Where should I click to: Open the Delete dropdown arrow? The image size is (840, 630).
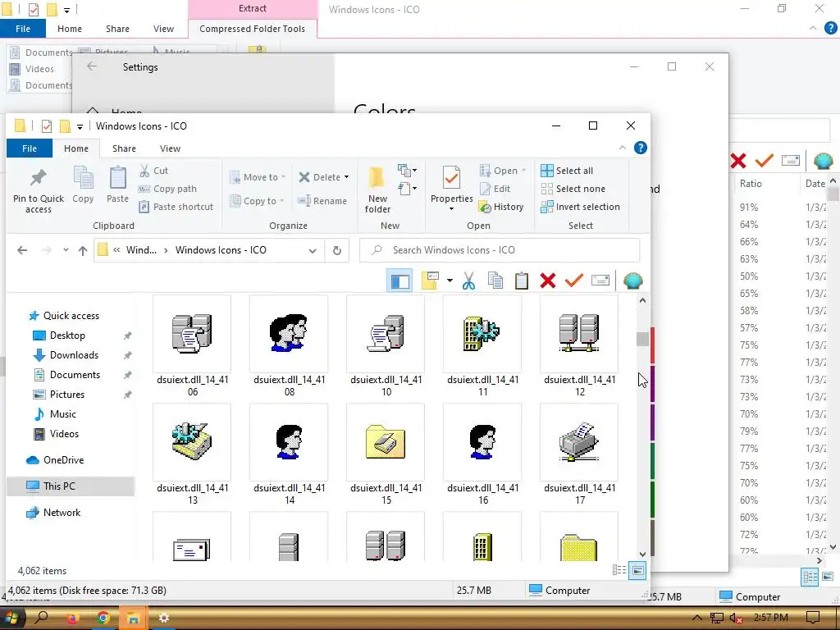click(347, 177)
